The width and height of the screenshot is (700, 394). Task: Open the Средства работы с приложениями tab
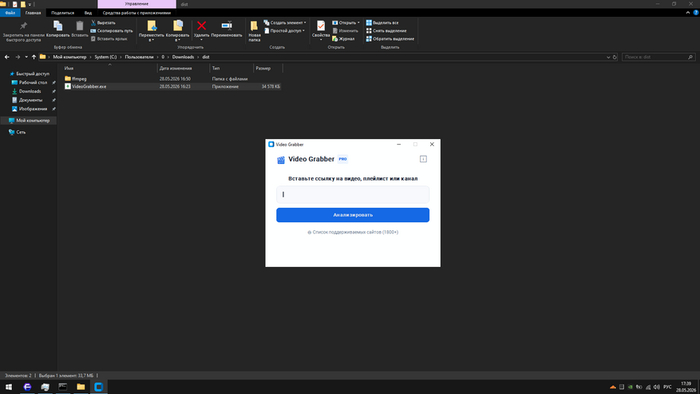[137, 13]
